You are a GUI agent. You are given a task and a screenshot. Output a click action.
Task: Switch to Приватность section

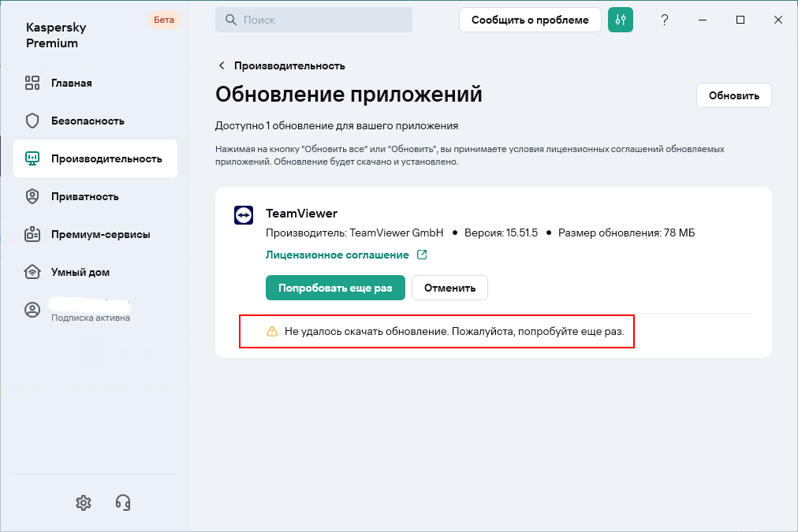point(84,196)
